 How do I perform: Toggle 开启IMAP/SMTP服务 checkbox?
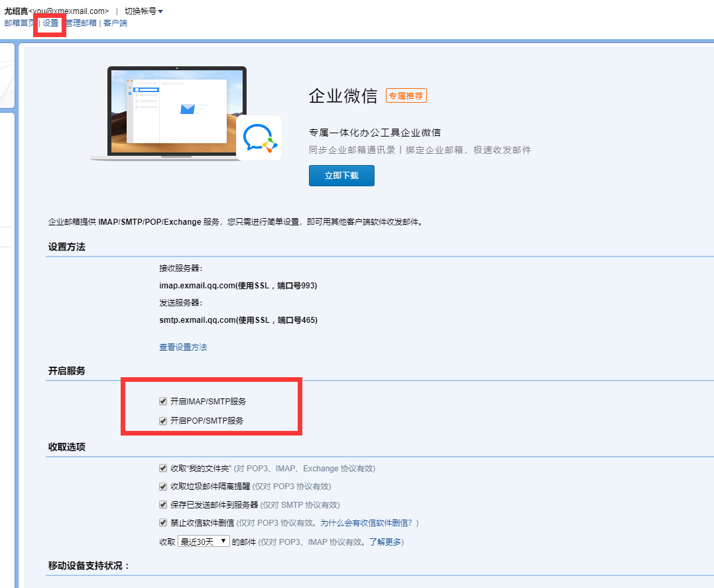[x=163, y=401]
